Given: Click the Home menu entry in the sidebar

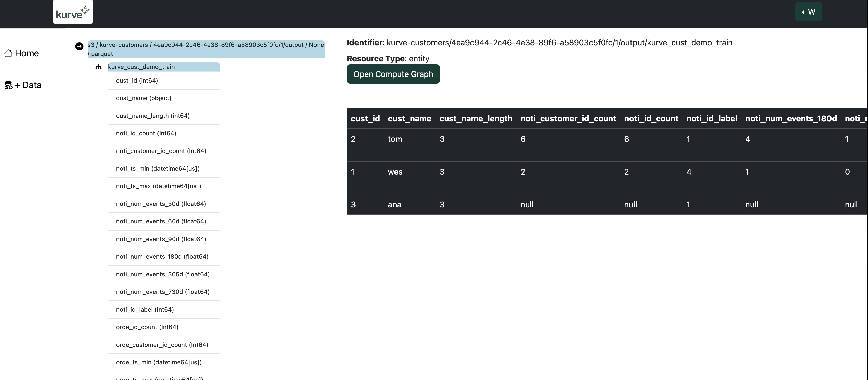Looking at the screenshot, I should (27, 53).
